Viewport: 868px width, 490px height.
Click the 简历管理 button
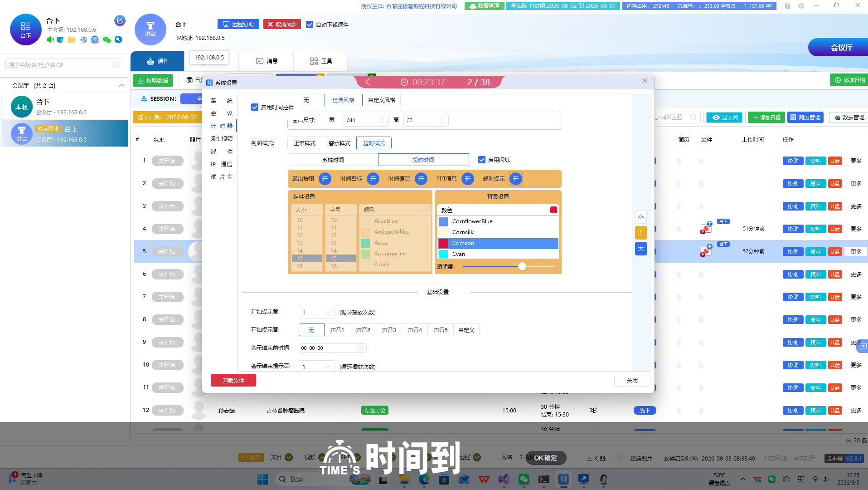[x=805, y=117]
